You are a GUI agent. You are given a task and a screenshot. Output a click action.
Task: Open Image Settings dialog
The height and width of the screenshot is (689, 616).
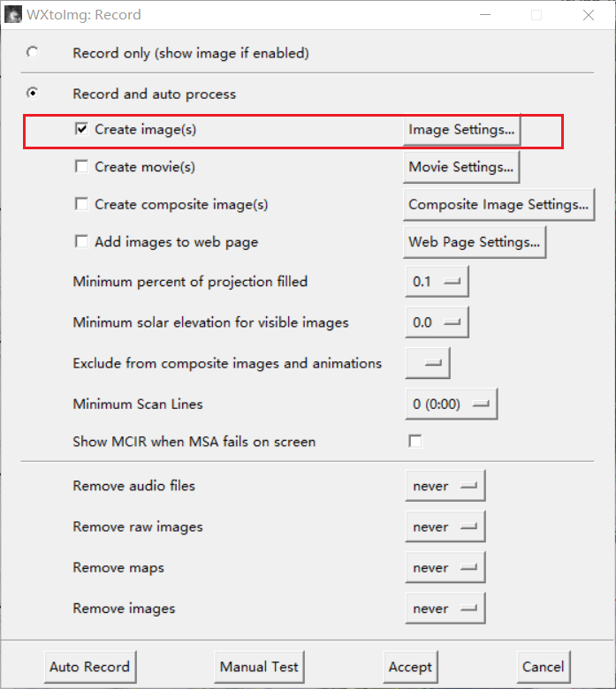(x=461, y=130)
